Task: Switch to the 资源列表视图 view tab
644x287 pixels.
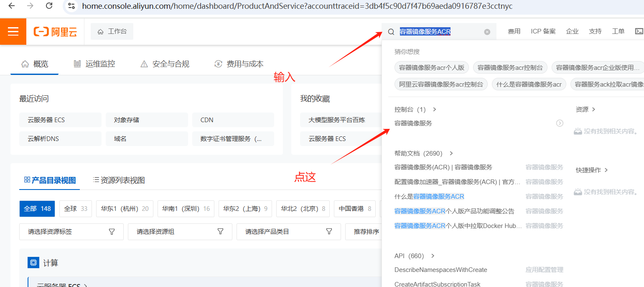Action: point(119,180)
